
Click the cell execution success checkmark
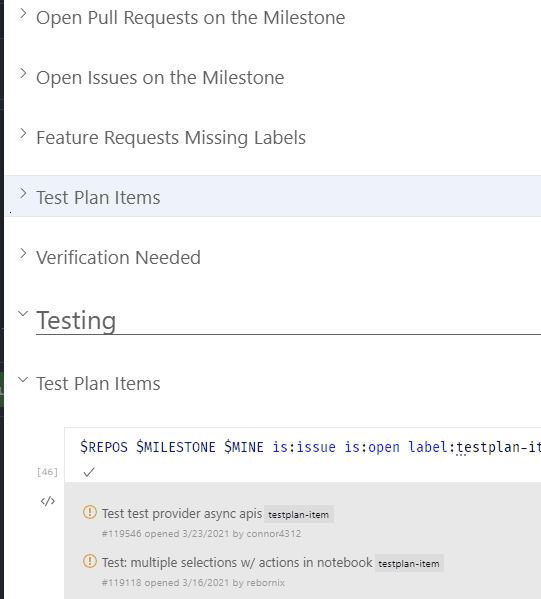[89, 473]
